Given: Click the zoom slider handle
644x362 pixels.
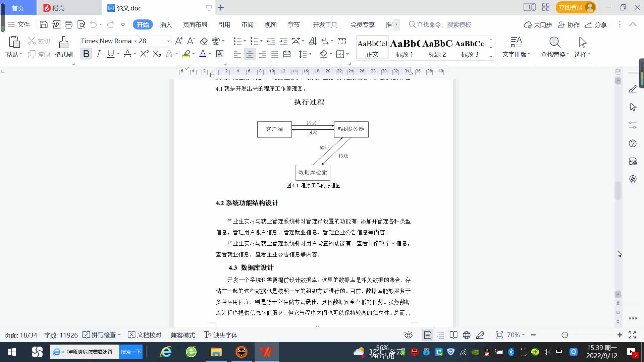Looking at the screenshot, I should pos(565,335).
